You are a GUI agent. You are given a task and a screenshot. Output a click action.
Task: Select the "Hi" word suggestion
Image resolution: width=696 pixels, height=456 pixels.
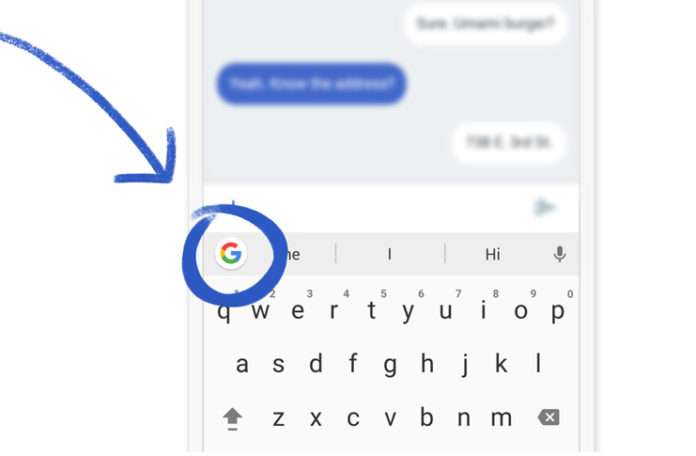click(493, 255)
